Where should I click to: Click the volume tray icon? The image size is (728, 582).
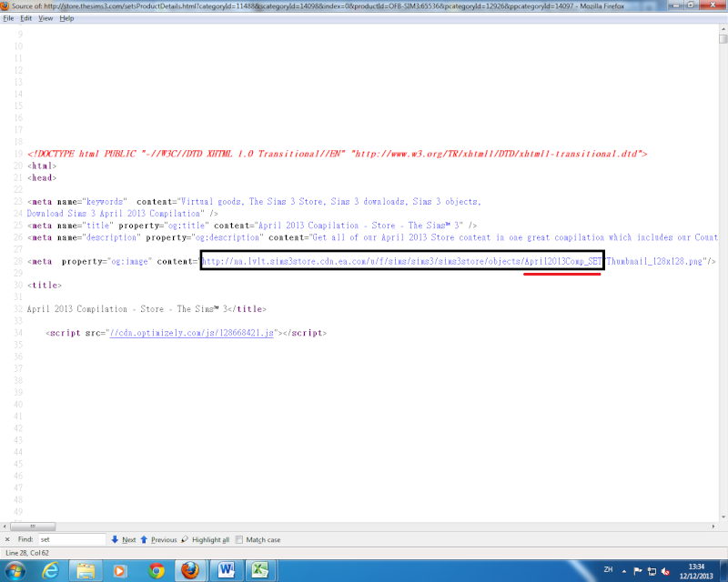coord(666,571)
